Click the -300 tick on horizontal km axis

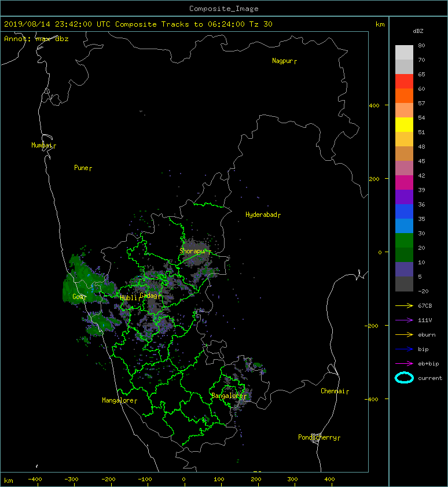point(72,479)
